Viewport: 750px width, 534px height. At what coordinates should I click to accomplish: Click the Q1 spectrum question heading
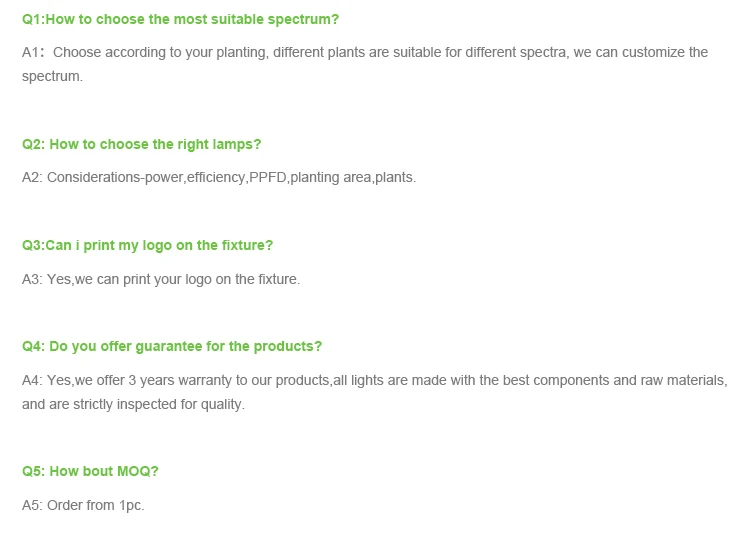180,20
